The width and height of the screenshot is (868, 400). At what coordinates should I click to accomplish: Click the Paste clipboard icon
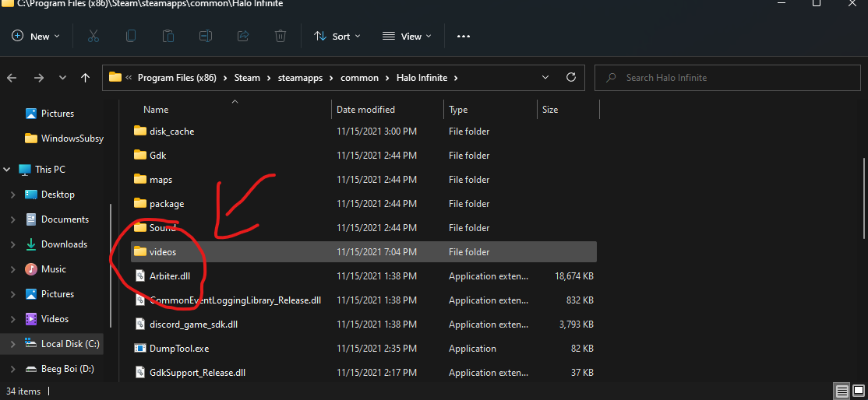168,36
